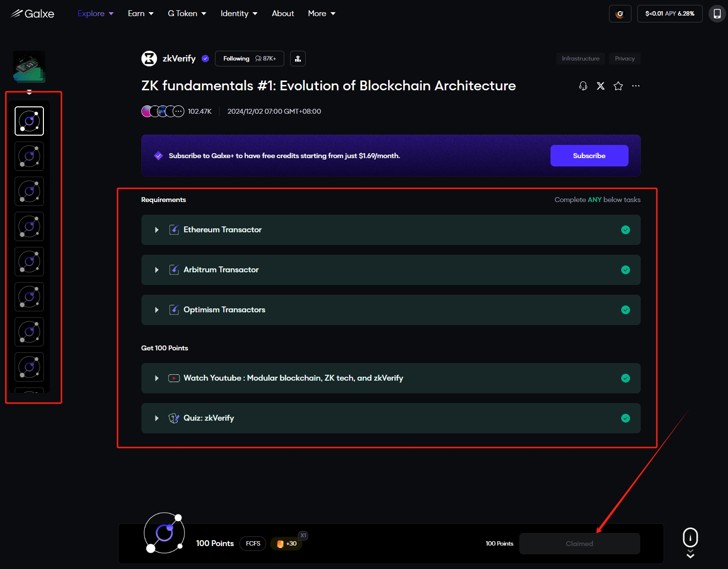Click the Galxe logo in header
728x569 pixels.
[x=32, y=14]
